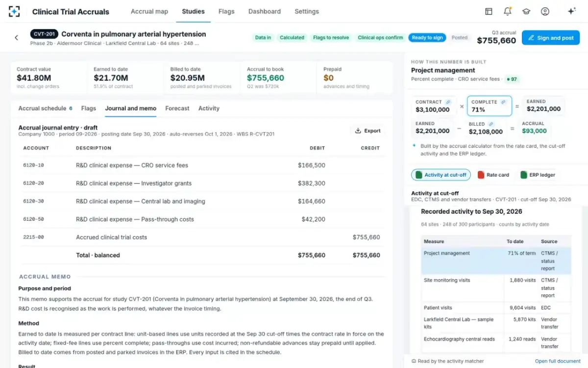Click the link icon beside BILLED
This screenshot has width=588, height=368.
click(491, 124)
